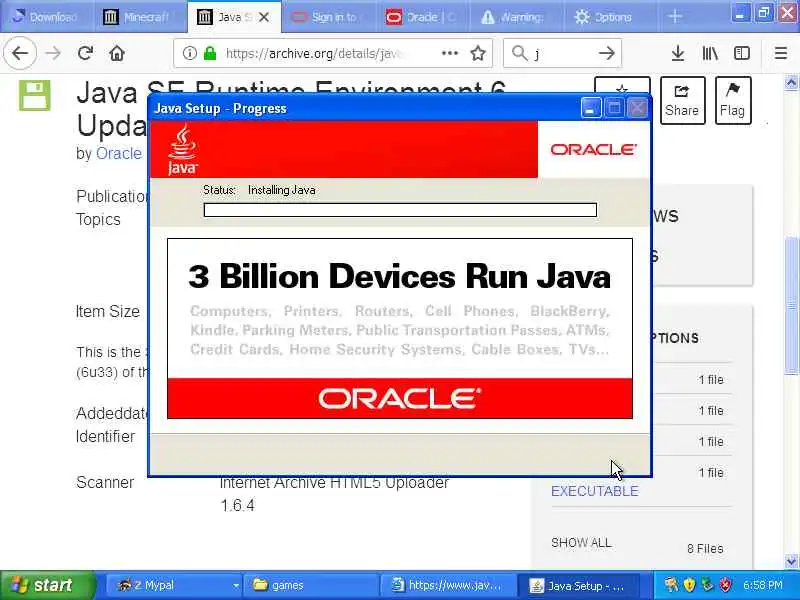Click the scrollbar up arrow
This screenshot has height=600, width=800.
791,82
